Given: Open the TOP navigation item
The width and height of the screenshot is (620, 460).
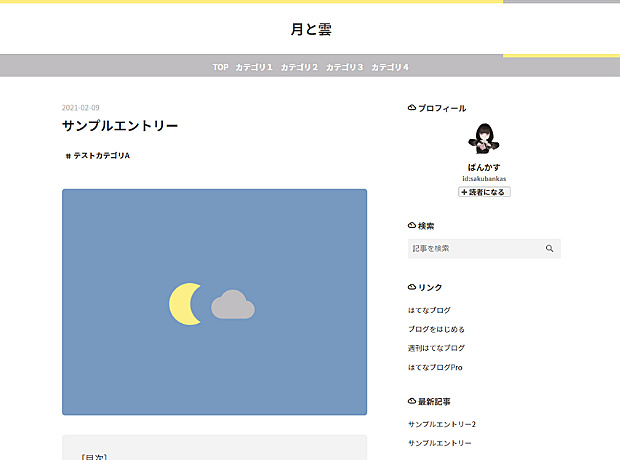Looking at the screenshot, I should (x=220, y=67).
